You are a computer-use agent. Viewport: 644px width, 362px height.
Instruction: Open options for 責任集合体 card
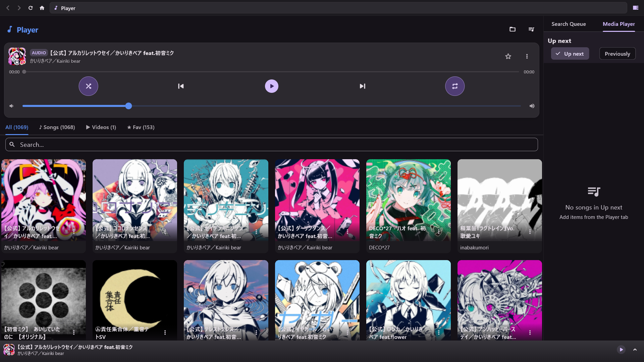165,333
